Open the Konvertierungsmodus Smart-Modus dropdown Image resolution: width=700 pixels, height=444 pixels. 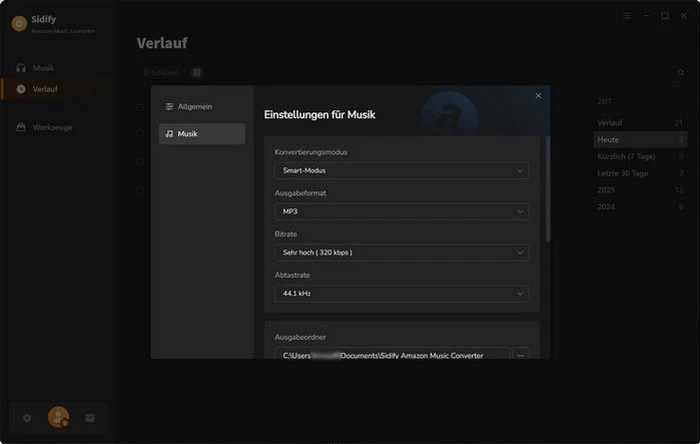(x=402, y=170)
